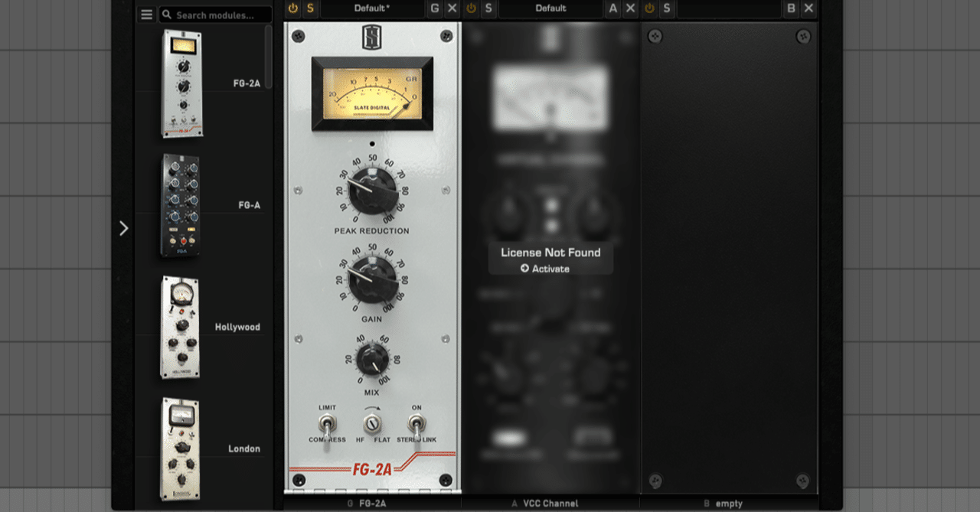Select the London module thumbnail in browser

(181, 448)
